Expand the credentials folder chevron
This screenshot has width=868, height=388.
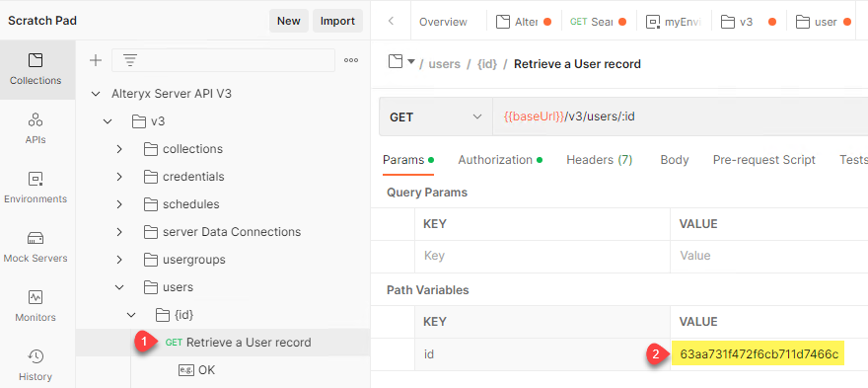click(119, 177)
